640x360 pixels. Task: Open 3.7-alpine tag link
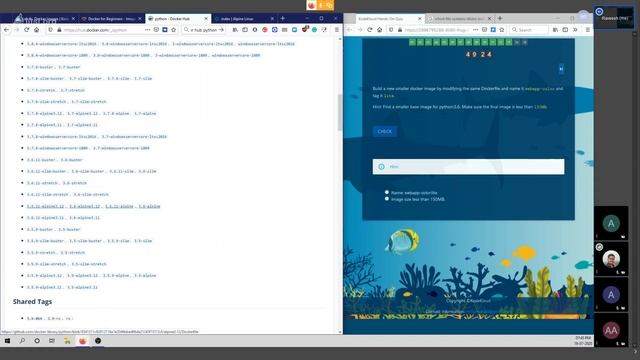click(146, 113)
